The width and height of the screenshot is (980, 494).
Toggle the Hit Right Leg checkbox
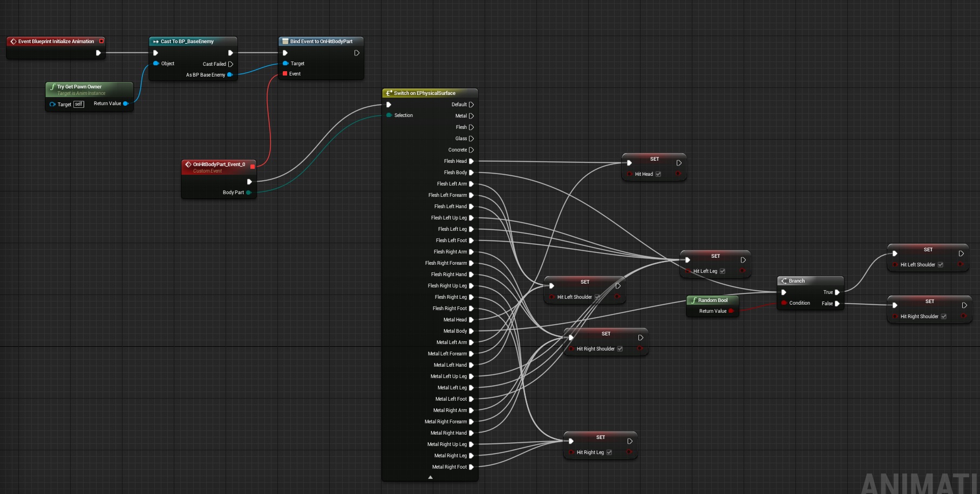click(609, 452)
